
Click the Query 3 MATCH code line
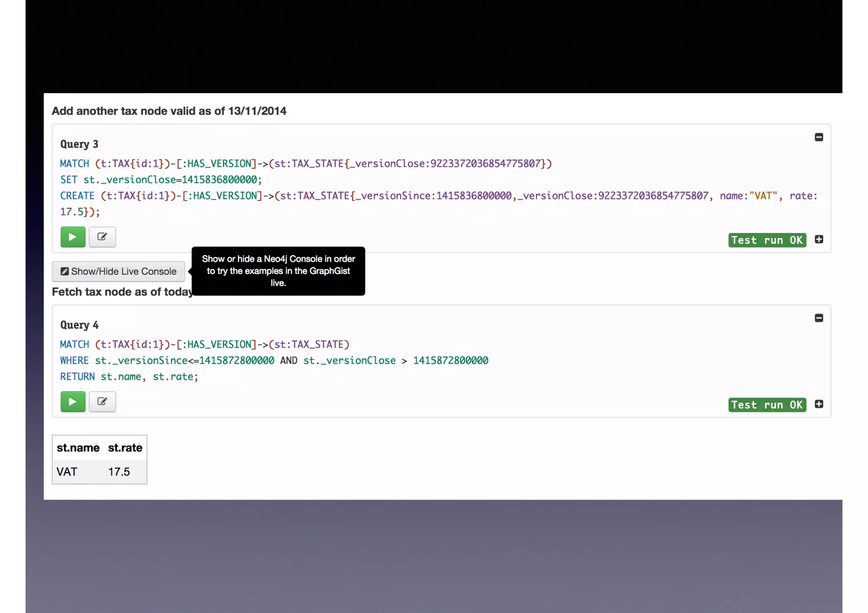coord(305,164)
